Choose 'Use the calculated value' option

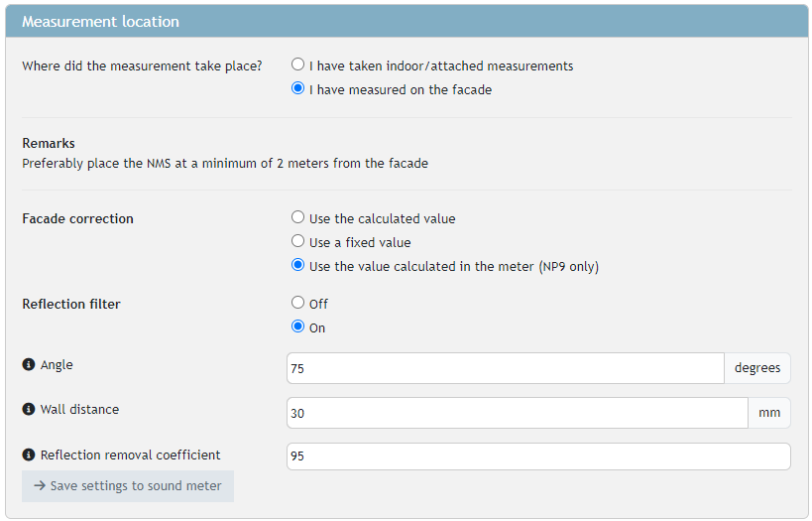pos(297,218)
